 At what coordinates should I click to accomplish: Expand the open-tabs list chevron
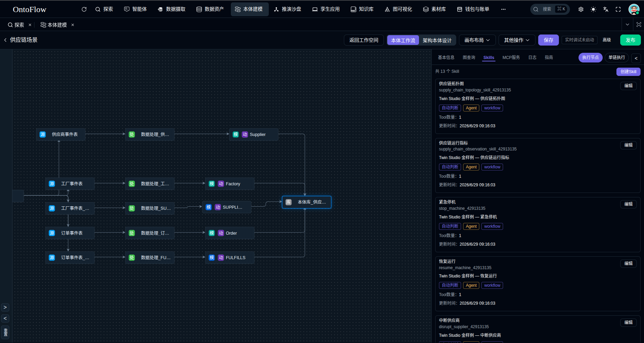[x=627, y=24]
